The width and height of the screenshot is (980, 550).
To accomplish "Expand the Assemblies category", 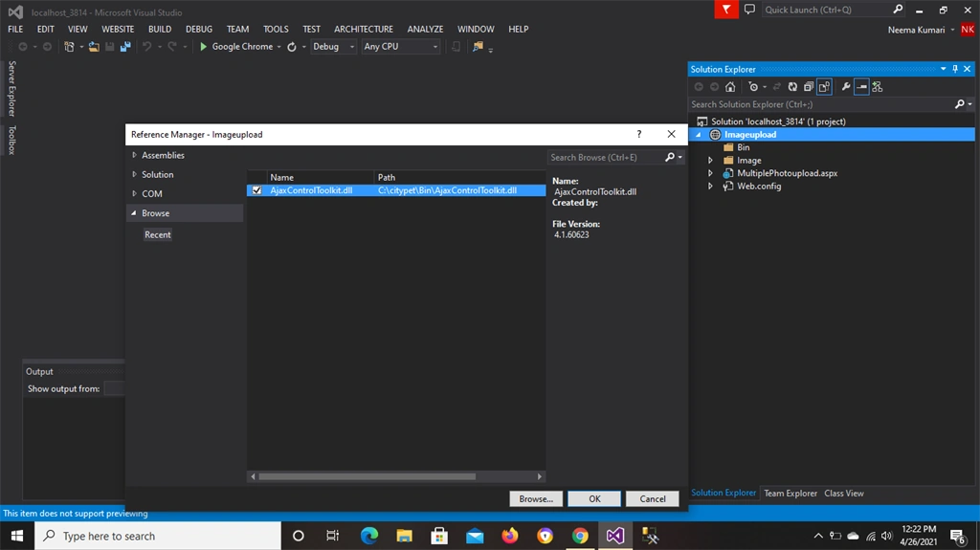I will [x=134, y=155].
